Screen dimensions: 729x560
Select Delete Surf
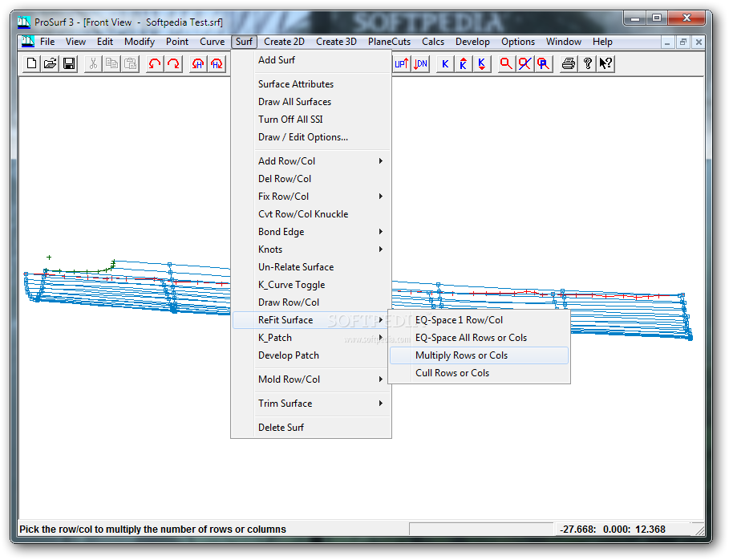pyautogui.click(x=311, y=428)
